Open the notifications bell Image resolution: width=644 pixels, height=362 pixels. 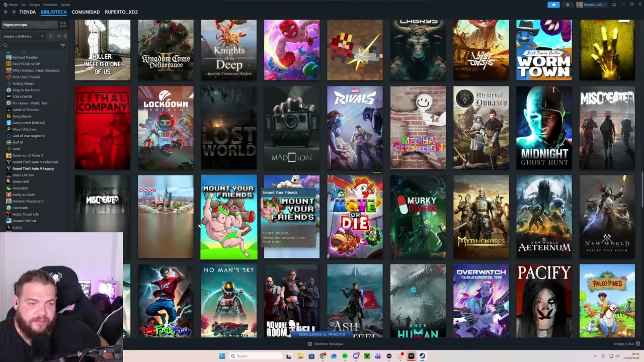click(x=568, y=5)
